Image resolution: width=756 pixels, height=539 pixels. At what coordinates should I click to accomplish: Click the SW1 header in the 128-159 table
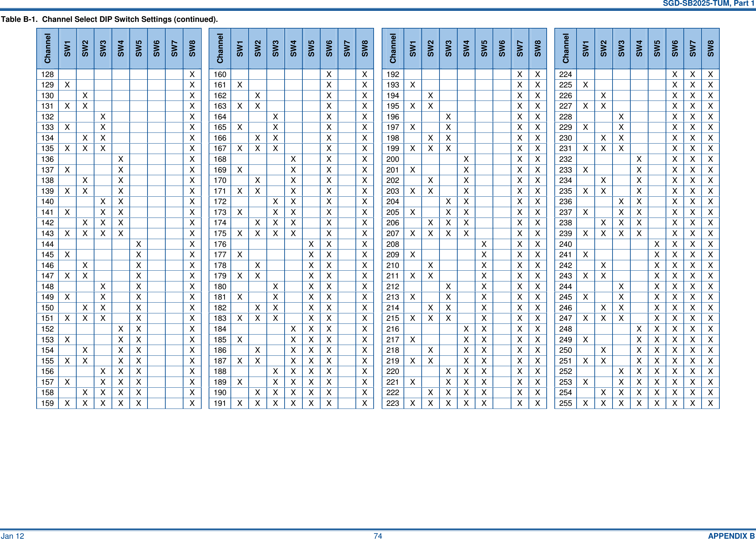67,48
